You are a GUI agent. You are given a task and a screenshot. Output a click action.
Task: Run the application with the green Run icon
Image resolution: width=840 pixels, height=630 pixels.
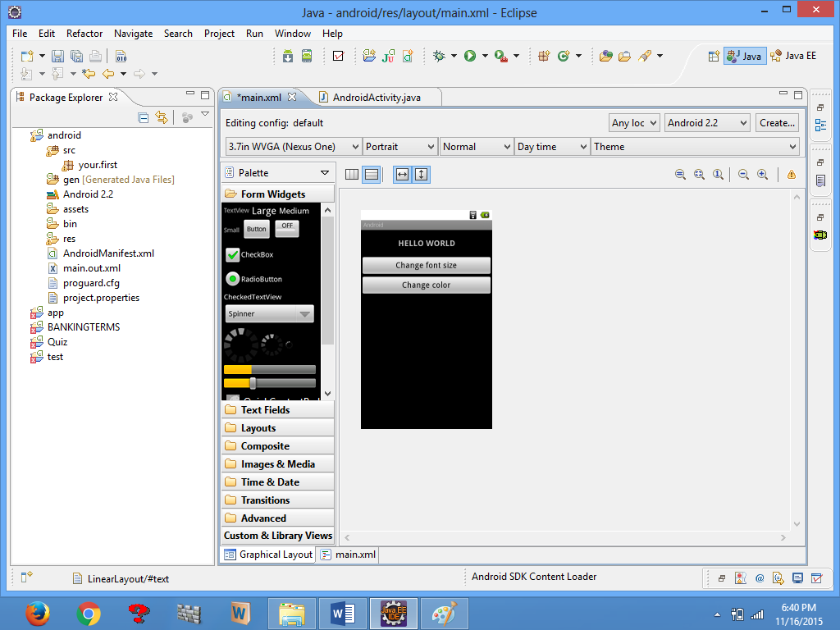click(x=470, y=56)
